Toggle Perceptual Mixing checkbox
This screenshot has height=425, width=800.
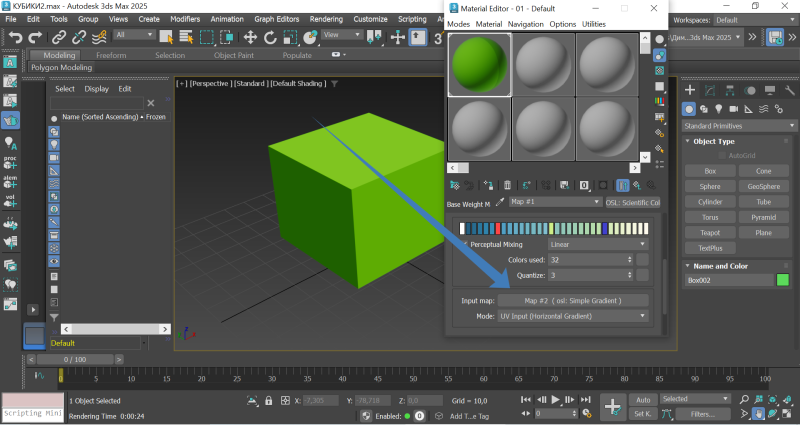point(464,244)
